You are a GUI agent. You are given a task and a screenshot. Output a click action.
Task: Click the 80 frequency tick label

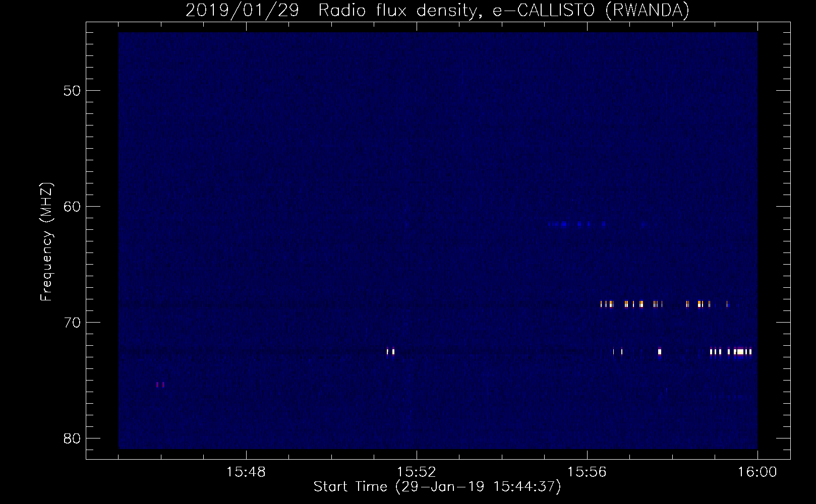72,438
